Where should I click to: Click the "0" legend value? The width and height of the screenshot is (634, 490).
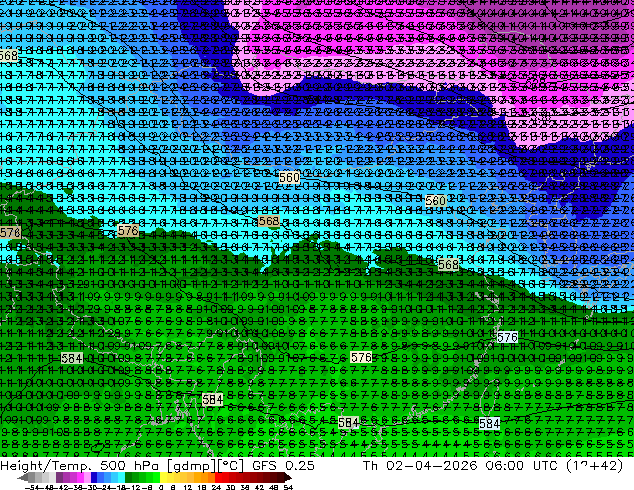click(x=161, y=488)
